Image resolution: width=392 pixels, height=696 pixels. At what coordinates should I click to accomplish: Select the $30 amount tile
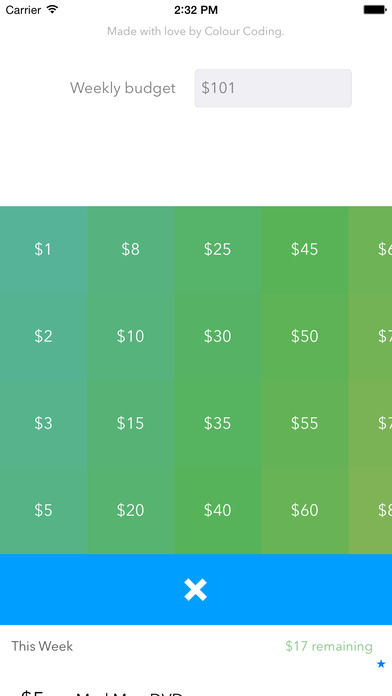218,336
